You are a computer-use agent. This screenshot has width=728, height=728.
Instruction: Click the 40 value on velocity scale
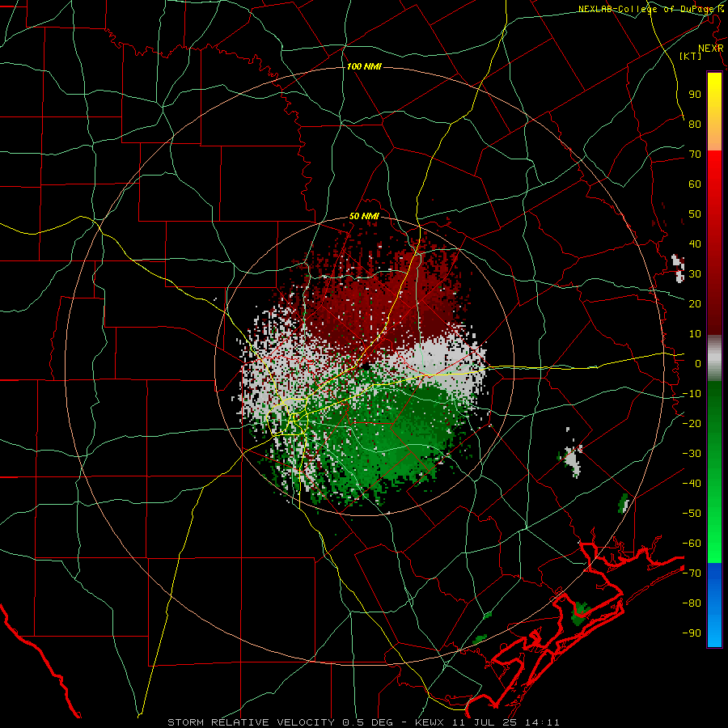(x=695, y=243)
